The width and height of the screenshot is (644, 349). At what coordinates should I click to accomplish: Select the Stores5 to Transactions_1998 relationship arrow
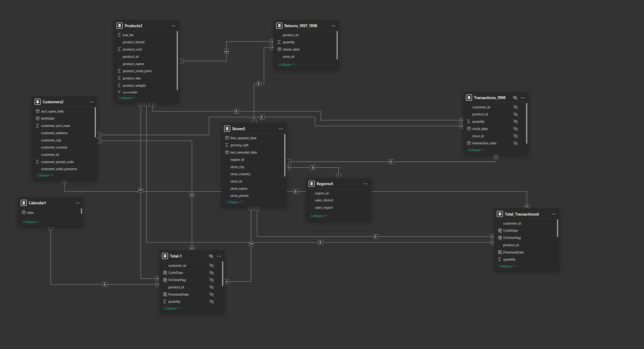[x=391, y=162]
